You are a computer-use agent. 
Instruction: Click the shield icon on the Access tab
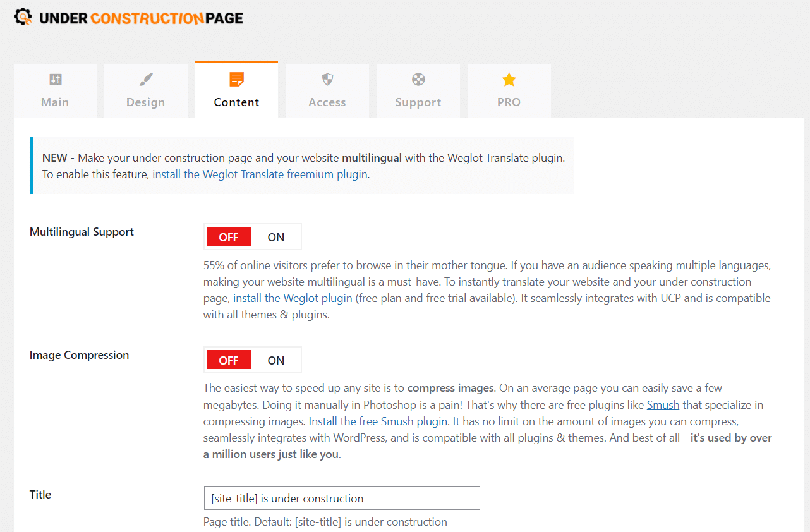(x=327, y=79)
